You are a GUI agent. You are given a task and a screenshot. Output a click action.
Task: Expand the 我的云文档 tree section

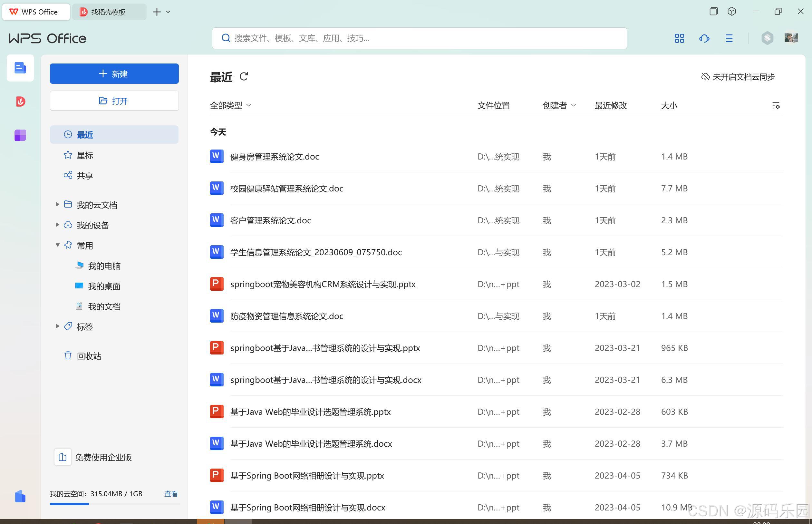(57, 205)
